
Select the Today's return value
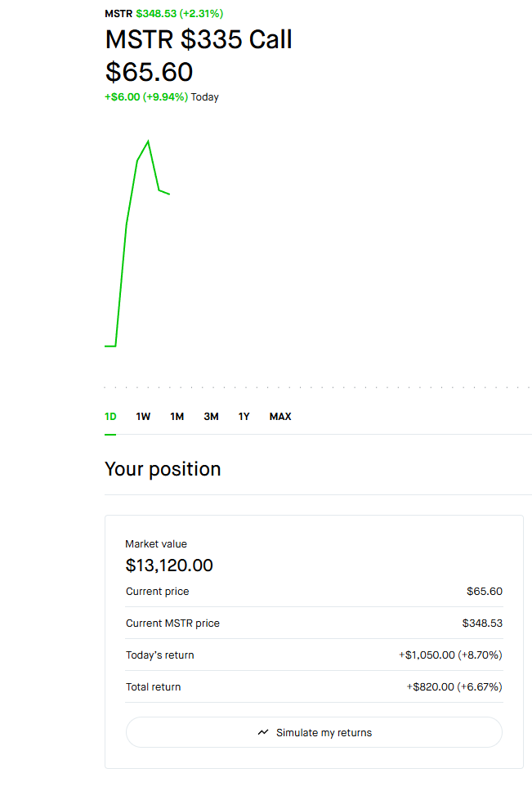click(x=450, y=655)
